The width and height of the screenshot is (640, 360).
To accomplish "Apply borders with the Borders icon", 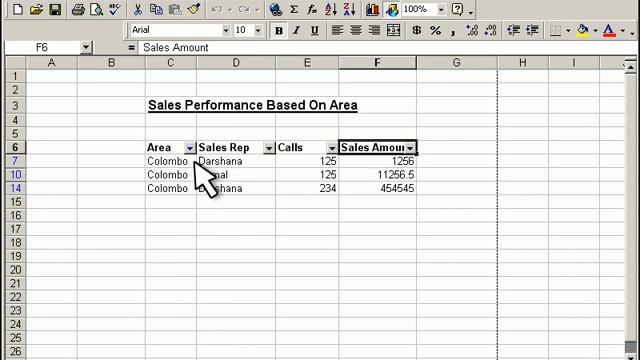I will (556, 30).
